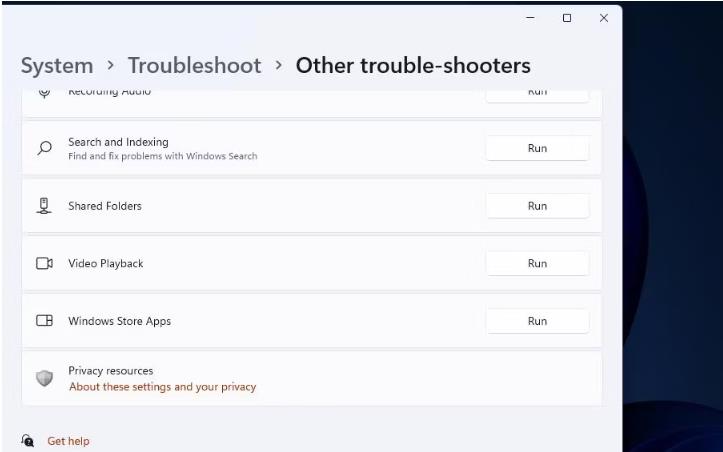Viewport: 723px width, 452px height.
Task: Click the Video Playback camera icon
Action: point(44,263)
